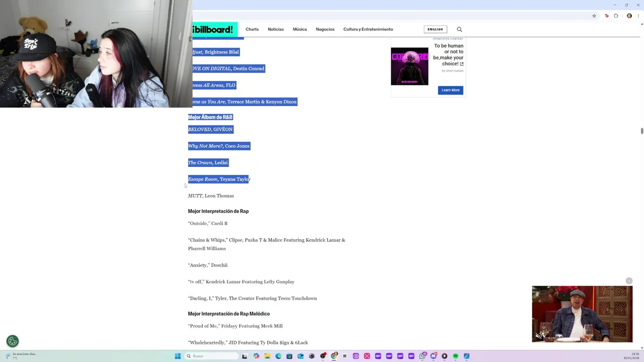Click the Once Human ad image
Screen dimensions: 644x362
pyautogui.click(x=410, y=66)
